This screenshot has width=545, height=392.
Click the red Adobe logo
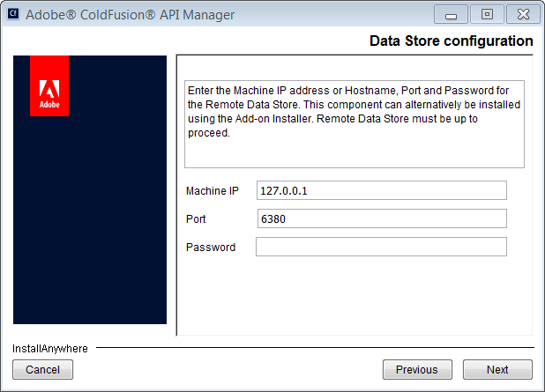49,86
